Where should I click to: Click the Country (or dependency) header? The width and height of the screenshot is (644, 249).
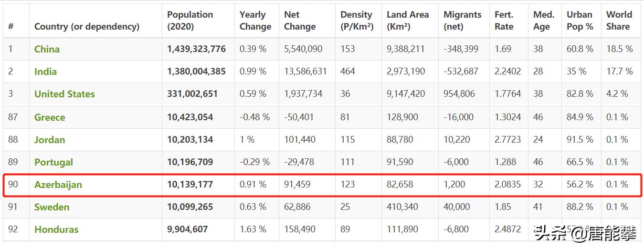click(87, 27)
